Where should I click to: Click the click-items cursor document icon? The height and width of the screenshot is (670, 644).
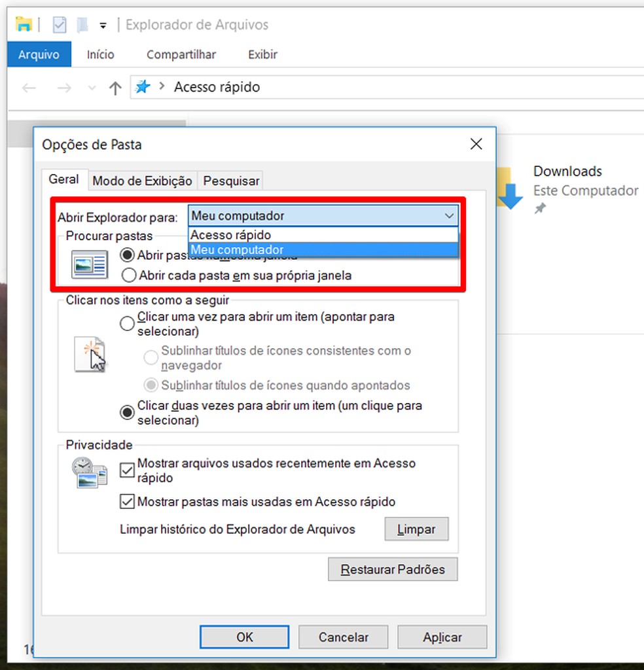click(90, 354)
